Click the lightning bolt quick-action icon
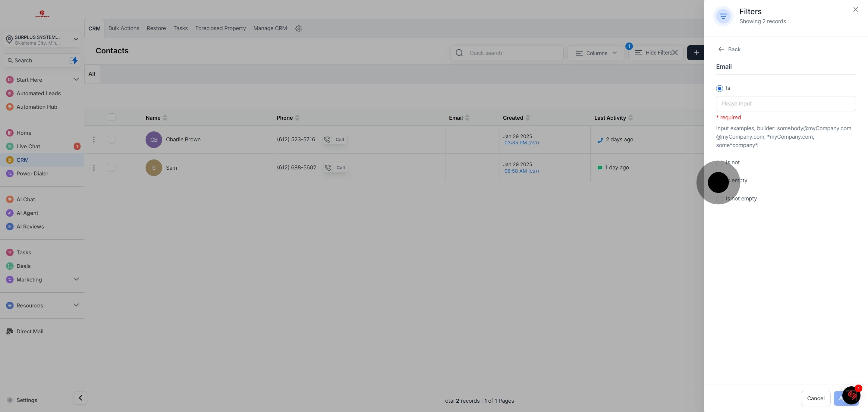This screenshot has height=412, width=868. tap(74, 60)
